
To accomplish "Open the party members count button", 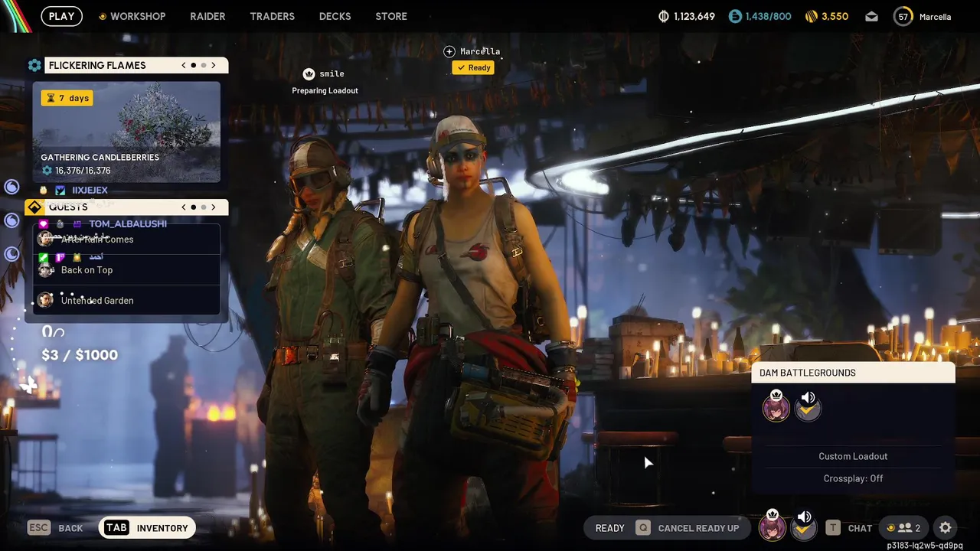I will tap(904, 528).
